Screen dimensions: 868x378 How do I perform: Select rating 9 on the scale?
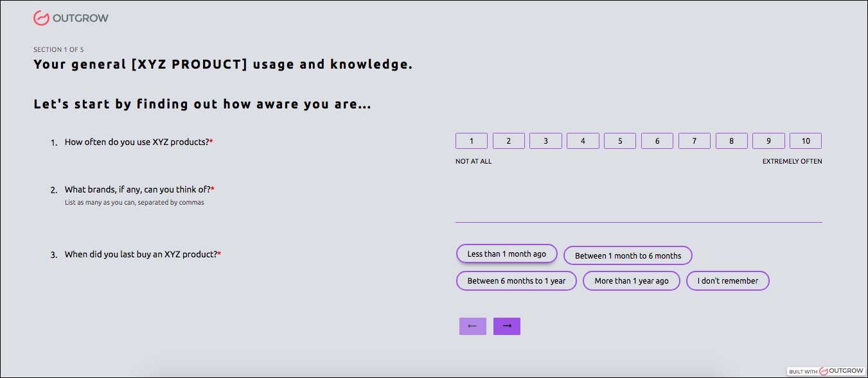click(768, 141)
